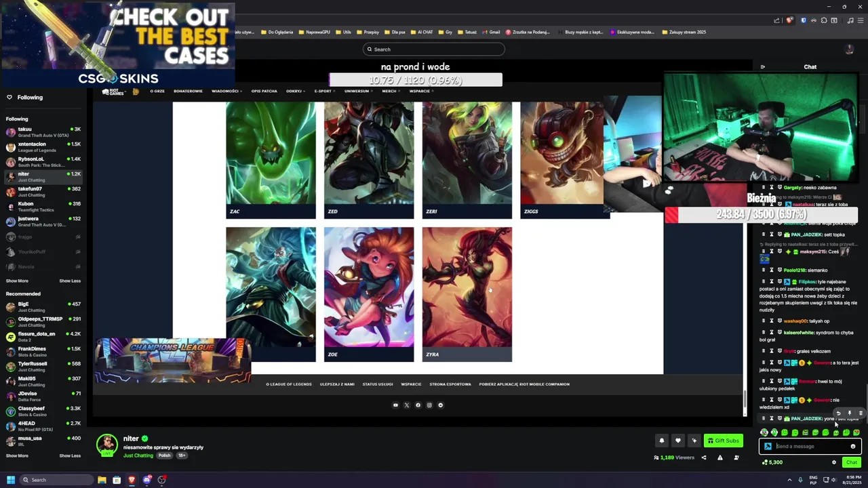The width and height of the screenshot is (868, 488).
Task: Click YouTube icon in streamed page footer
Action: click(395, 405)
